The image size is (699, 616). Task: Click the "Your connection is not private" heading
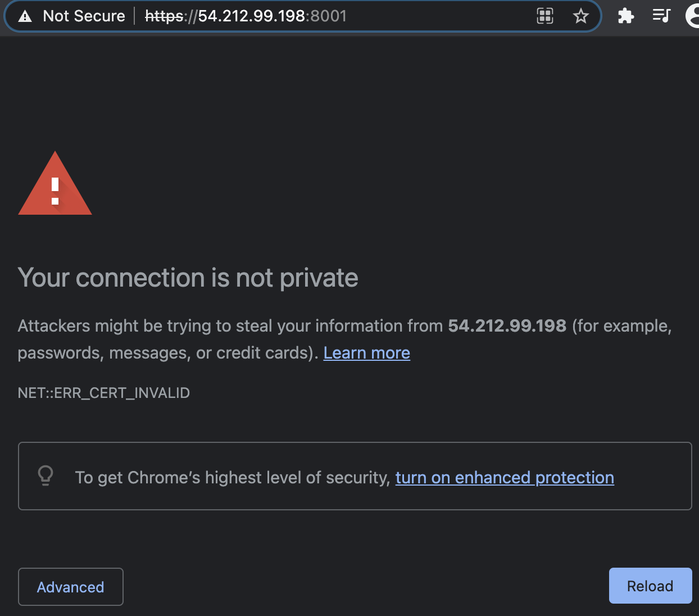(x=188, y=278)
